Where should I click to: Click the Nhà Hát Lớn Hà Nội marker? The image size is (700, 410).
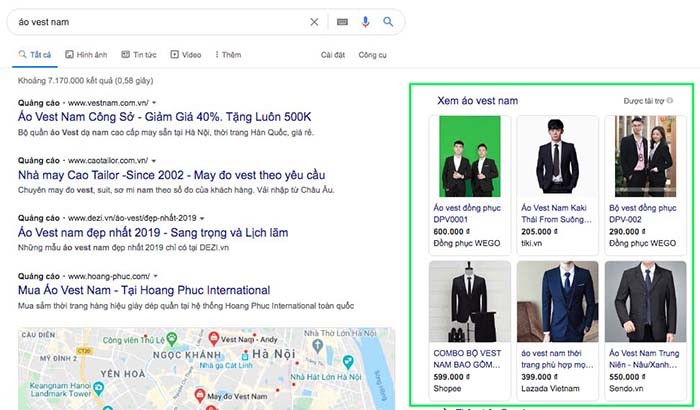point(348,362)
